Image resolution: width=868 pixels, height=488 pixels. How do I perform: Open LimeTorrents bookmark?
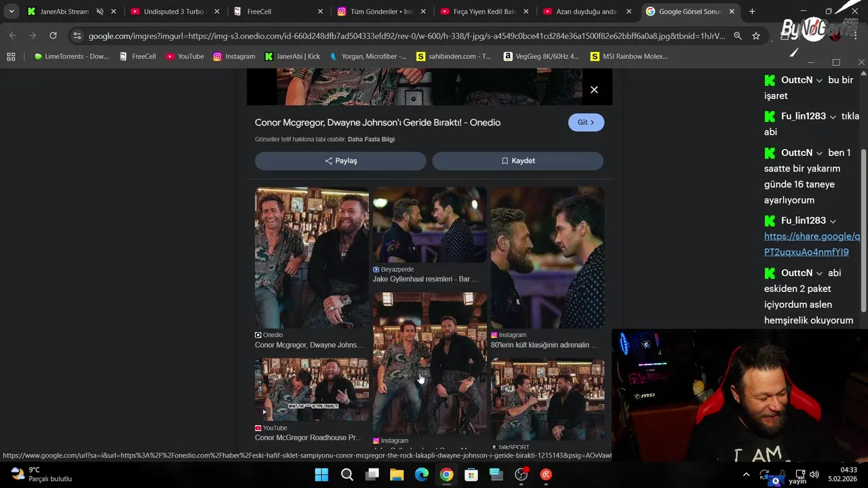tap(71, 56)
